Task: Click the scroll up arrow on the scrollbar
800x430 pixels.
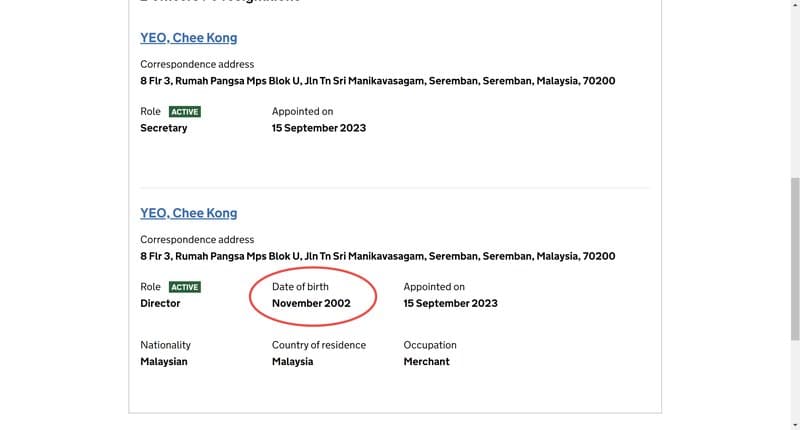Action: [795, 4]
